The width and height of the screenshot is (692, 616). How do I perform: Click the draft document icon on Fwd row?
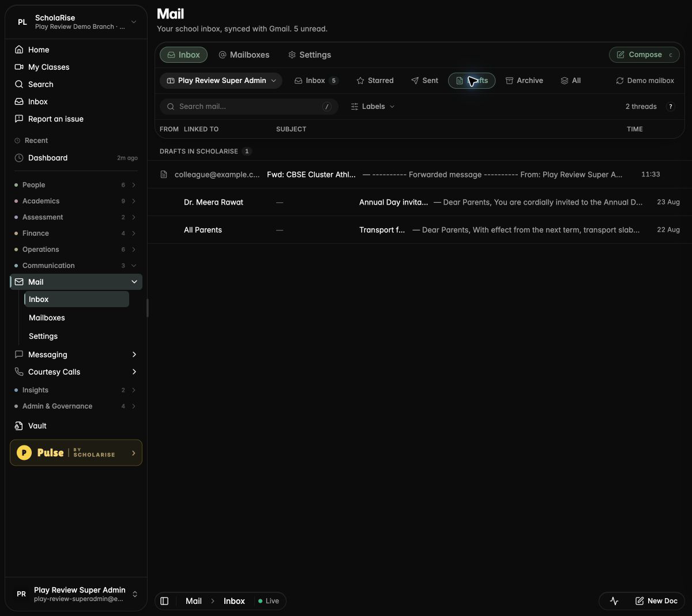click(164, 175)
